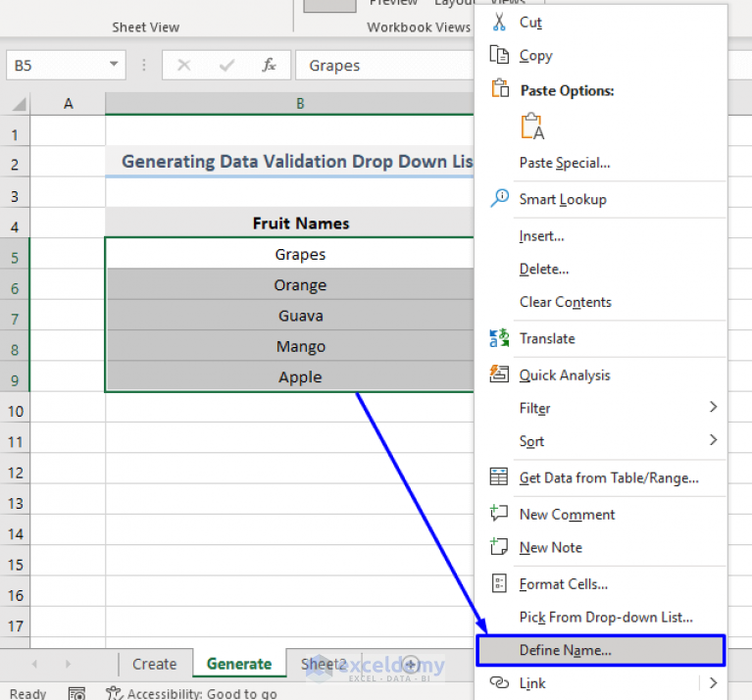The image size is (752, 700).
Task: Click the Enter checkmark in formula bar
Action: 226,65
